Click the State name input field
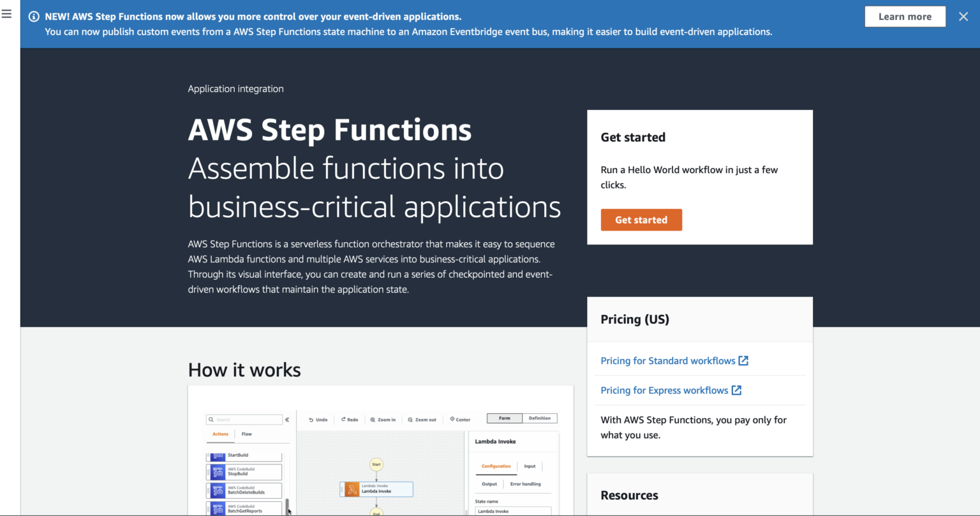Image resolution: width=980 pixels, height=516 pixels. point(514,511)
